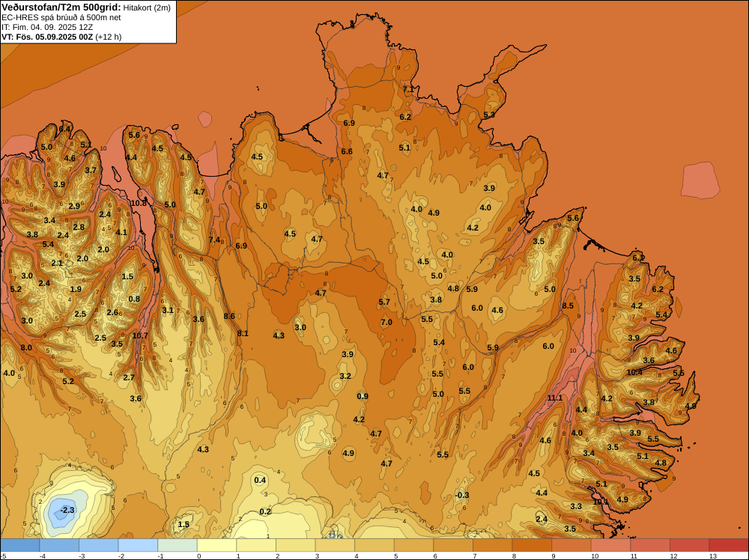
Task: Select the 7.1 temperature value
Action: [408, 89]
